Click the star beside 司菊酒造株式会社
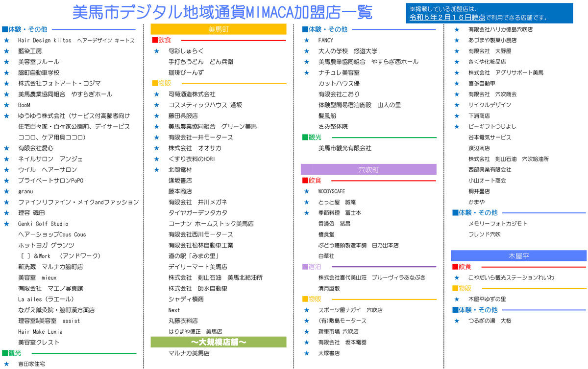Viewport: 588px width, 369px height. click(157, 94)
